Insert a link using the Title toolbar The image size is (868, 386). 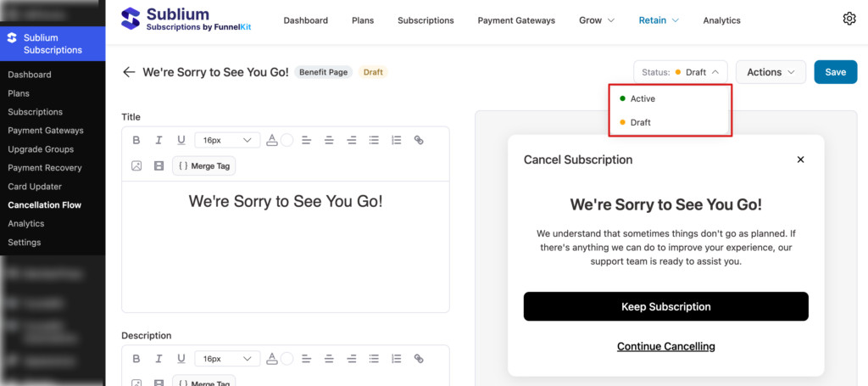[419, 140]
